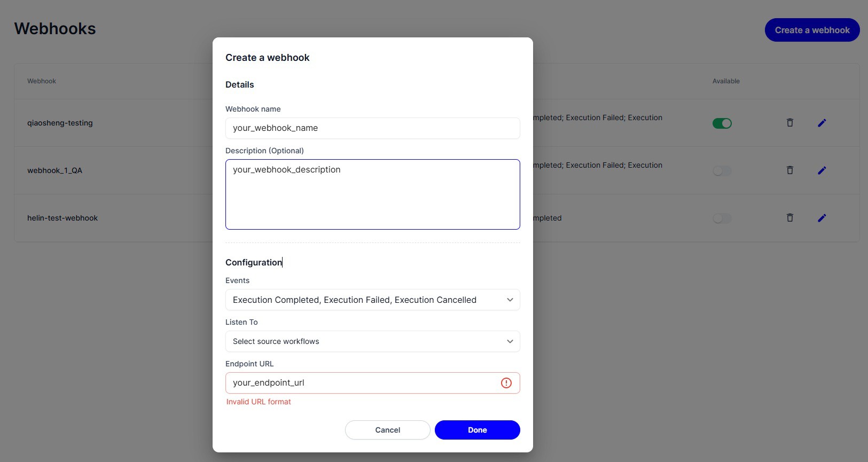Click inside the Description text area
868x462 pixels.
click(372, 194)
